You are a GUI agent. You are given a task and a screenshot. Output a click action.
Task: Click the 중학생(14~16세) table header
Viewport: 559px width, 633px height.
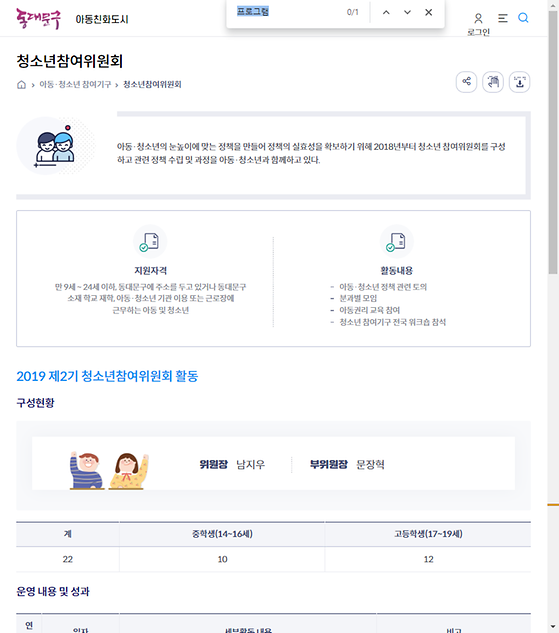click(x=222, y=534)
